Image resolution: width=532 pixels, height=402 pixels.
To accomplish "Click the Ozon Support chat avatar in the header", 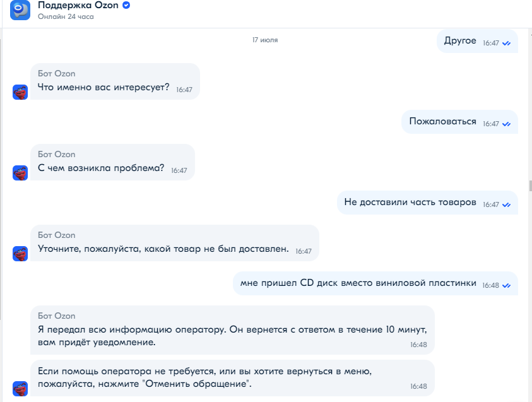I will coord(20,10).
